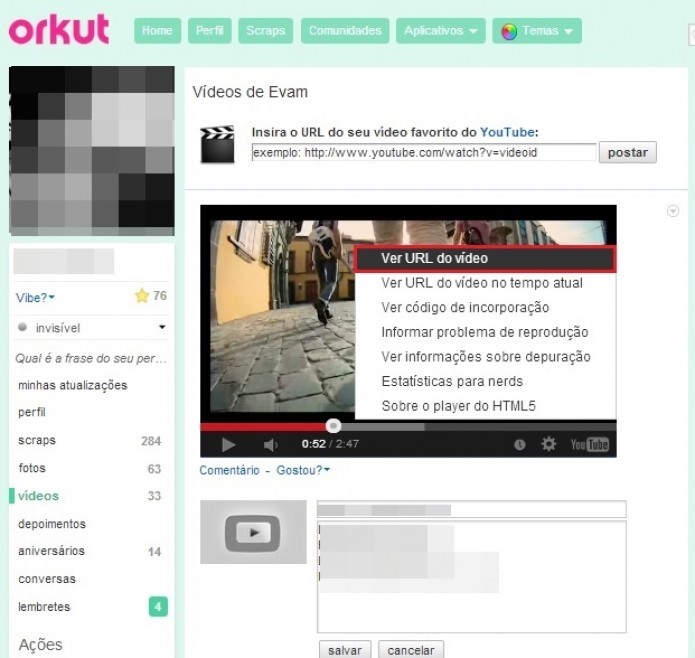
Task: Select Ver informações sobre depuração
Action: coord(485,357)
